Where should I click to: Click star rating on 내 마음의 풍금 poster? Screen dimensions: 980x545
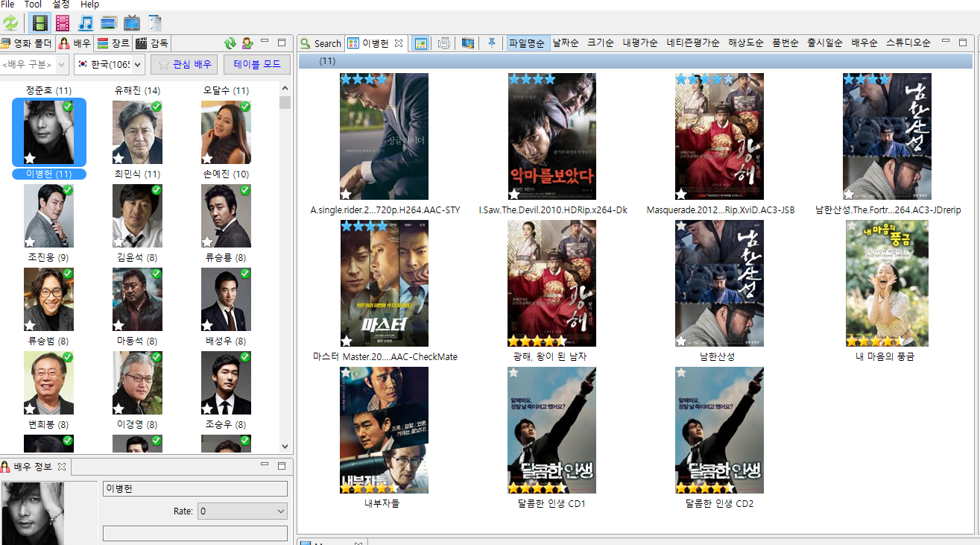876,341
